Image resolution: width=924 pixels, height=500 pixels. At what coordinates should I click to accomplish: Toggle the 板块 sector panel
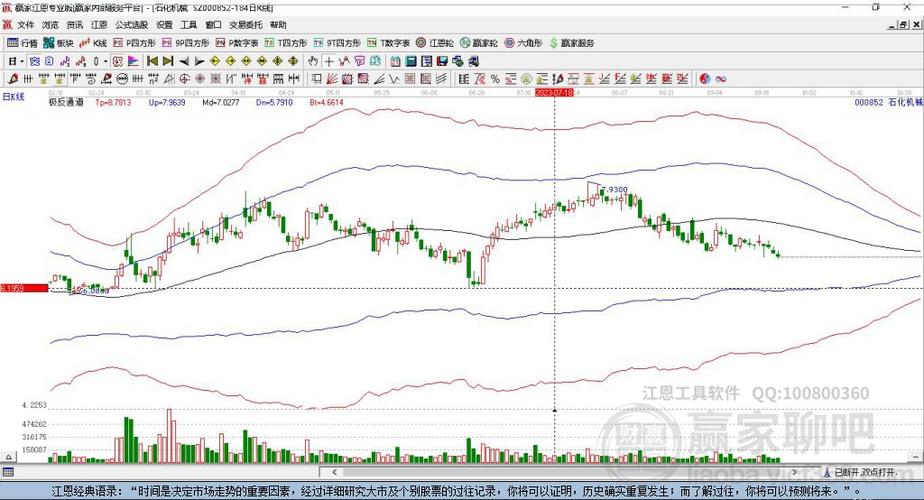(58, 43)
